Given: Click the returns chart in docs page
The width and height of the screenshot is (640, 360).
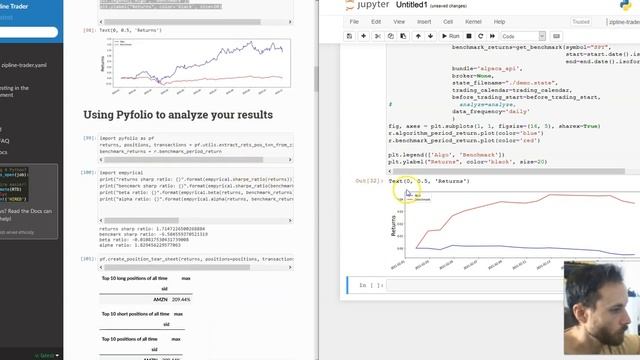Looking at the screenshot, I should point(196,66).
